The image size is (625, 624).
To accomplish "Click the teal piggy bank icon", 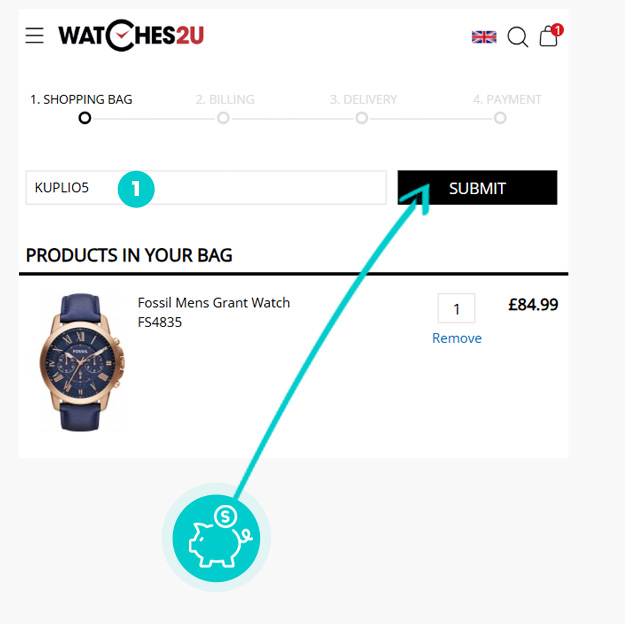I will pyautogui.click(x=216, y=538).
